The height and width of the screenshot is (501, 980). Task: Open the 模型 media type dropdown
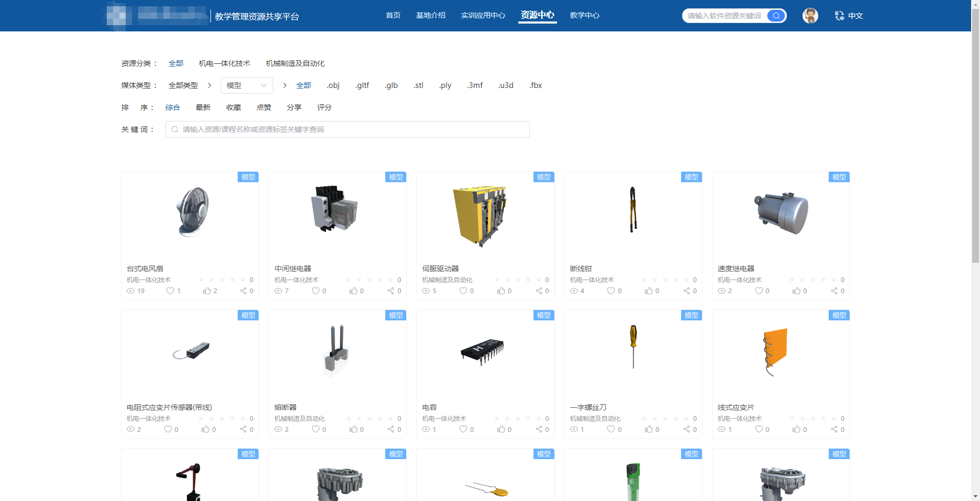247,85
